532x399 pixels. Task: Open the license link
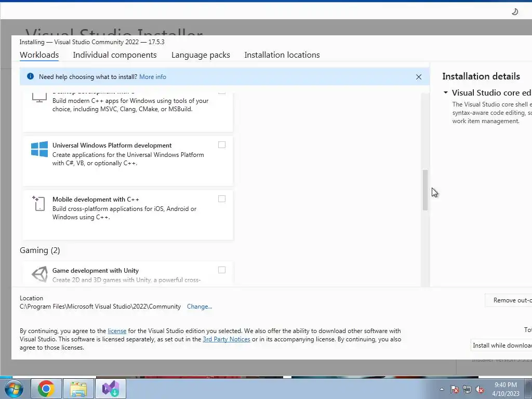(117, 331)
